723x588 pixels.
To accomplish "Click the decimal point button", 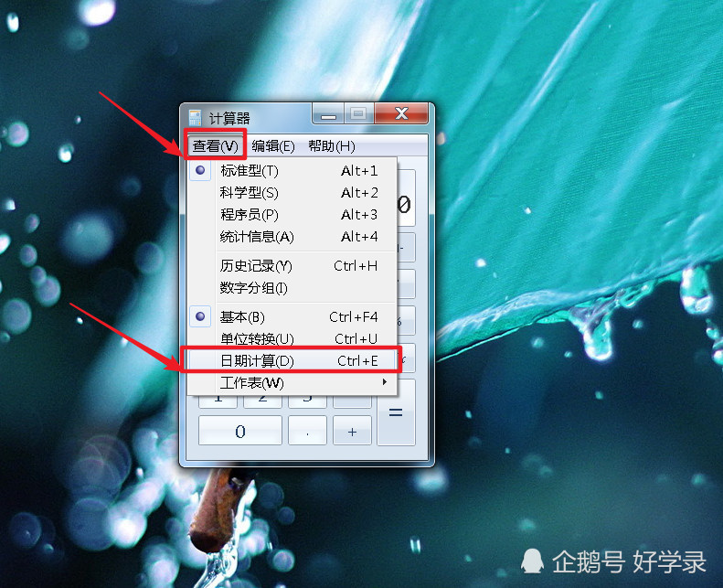I will [x=307, y=431].
